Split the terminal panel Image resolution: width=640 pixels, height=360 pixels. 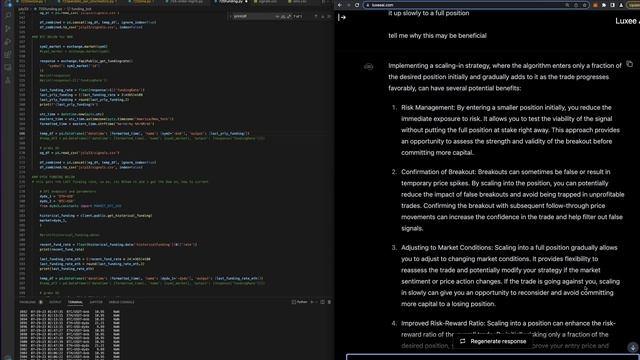pos(322,302)
